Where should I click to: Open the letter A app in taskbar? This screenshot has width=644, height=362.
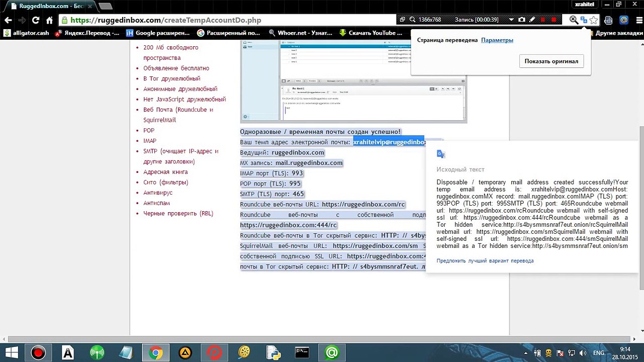click(x=67, y=353)
